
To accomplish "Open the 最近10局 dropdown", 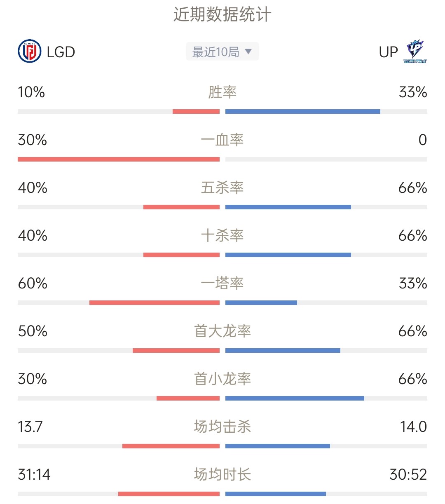I will 222,52.
